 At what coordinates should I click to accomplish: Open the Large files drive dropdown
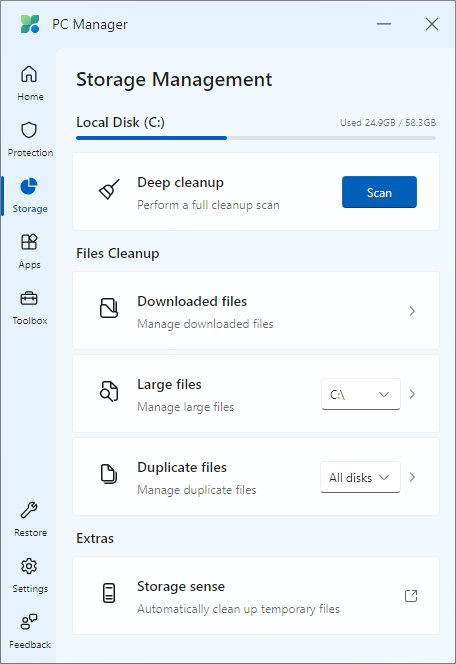click(x=361, y=394)
